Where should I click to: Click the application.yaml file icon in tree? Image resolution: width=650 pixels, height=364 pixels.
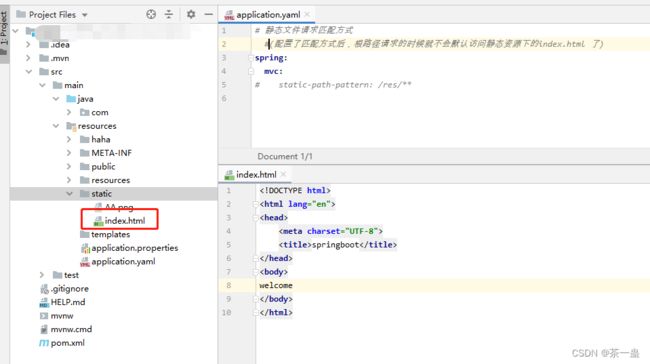coord(85,262)
